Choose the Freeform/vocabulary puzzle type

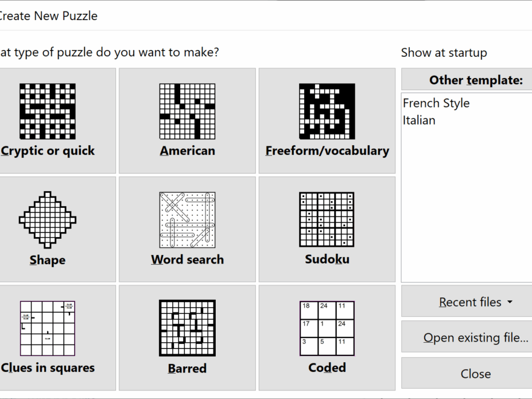tap(327, 120)
